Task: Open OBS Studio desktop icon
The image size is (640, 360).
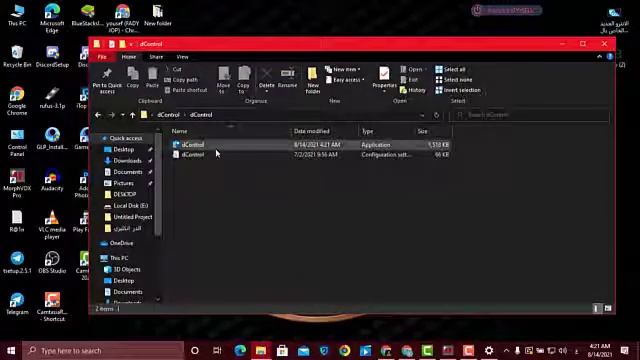Action: 52,262
